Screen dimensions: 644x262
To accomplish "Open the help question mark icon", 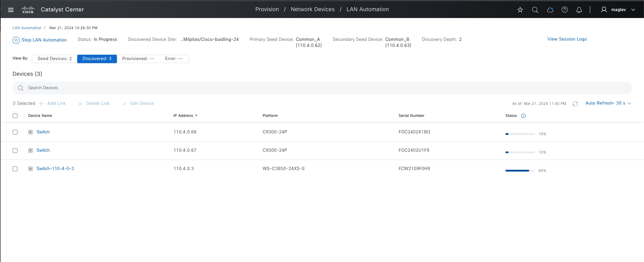I will 565,10.
